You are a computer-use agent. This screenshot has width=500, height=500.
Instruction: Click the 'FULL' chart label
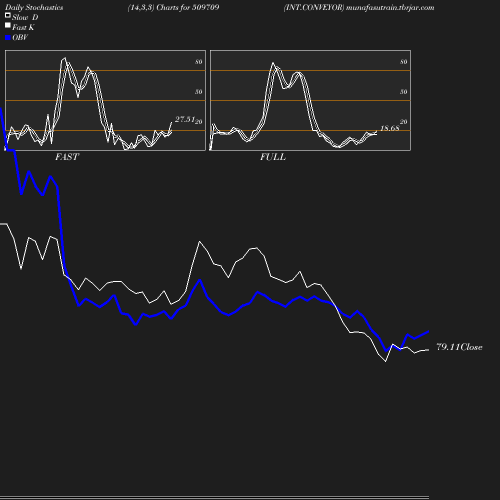[273, 157]
